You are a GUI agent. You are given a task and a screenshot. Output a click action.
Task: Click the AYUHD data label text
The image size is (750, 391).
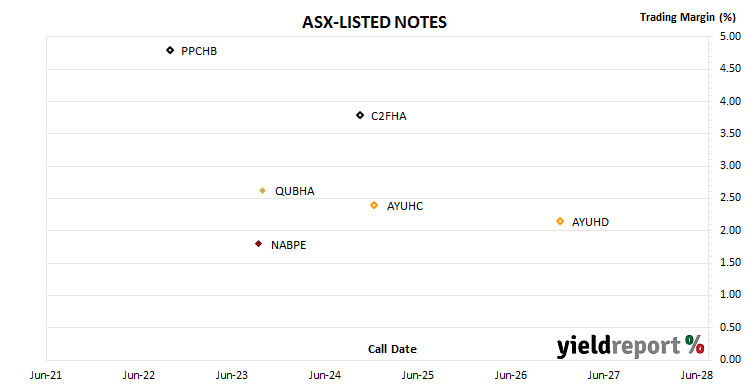(590, 222)
